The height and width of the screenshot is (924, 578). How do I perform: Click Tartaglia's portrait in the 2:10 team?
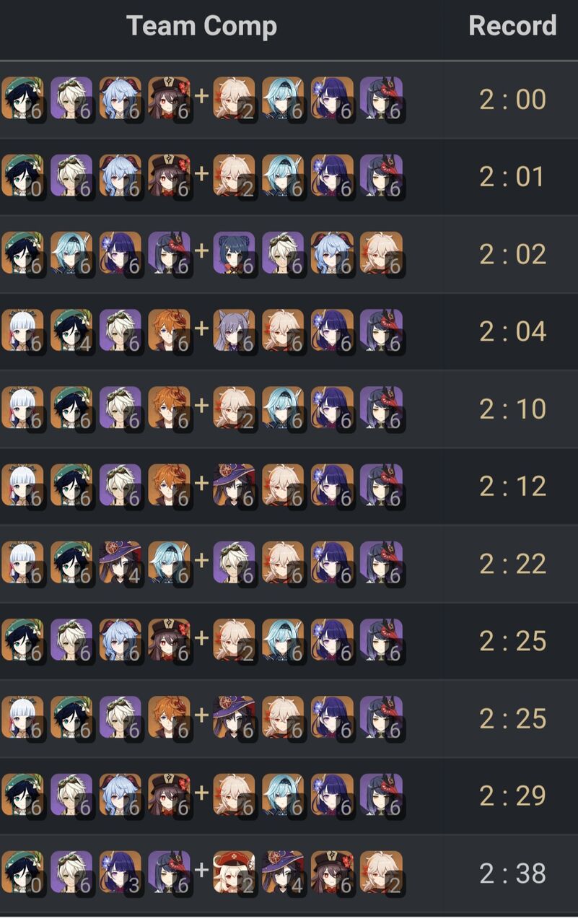[x=170, y=408]
